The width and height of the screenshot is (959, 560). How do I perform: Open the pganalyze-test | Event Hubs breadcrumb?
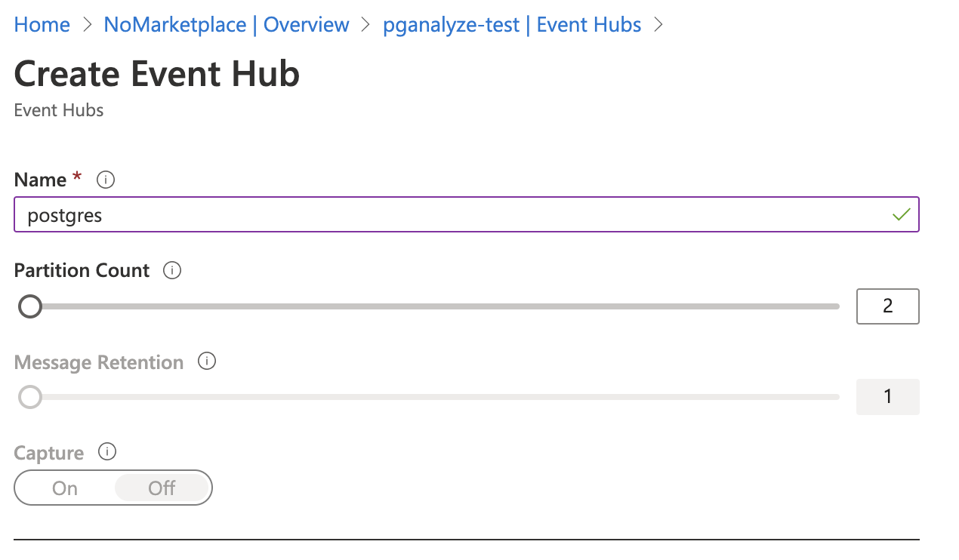tap(512, 25)
